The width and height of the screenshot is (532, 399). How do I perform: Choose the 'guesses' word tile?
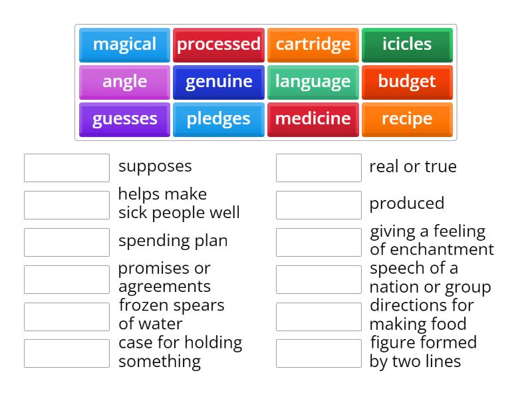(x=124, y=119)
